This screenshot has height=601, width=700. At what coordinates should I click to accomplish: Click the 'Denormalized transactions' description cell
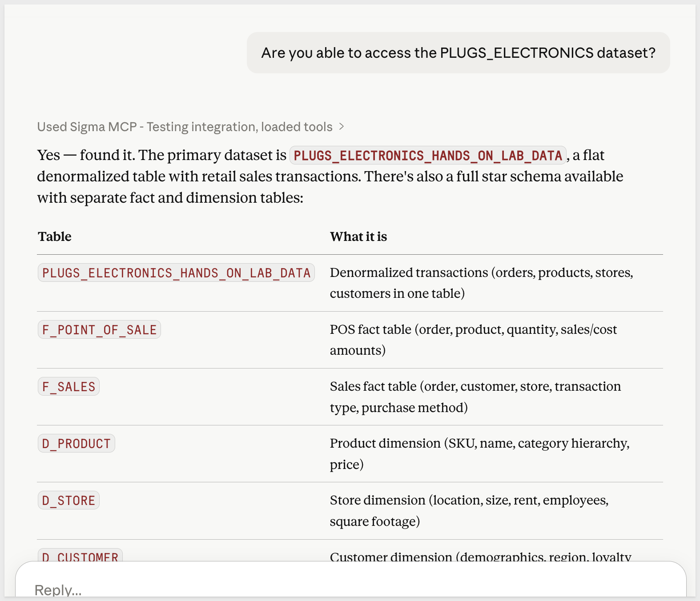coord(481,283)
